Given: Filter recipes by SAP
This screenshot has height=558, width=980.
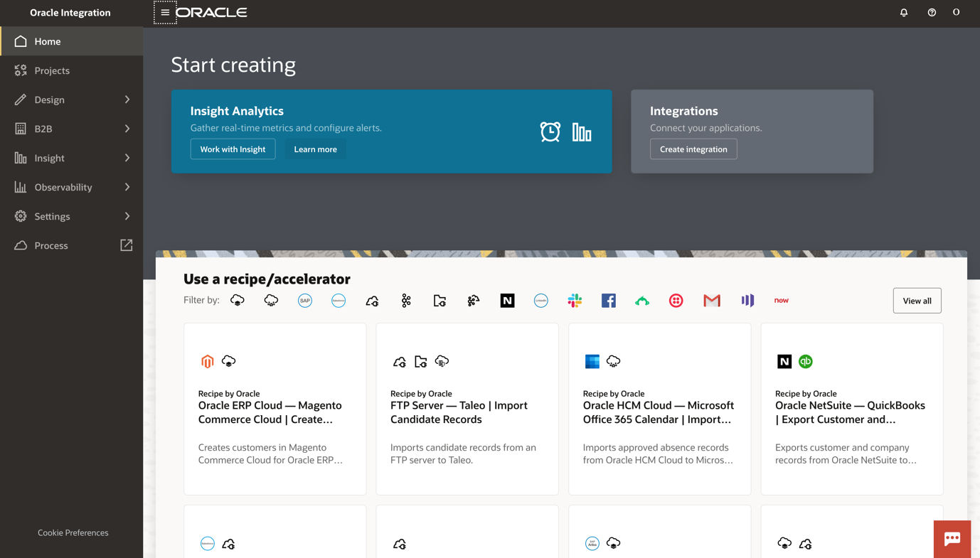Looking at the screenshot, I should tap(304, 301).
